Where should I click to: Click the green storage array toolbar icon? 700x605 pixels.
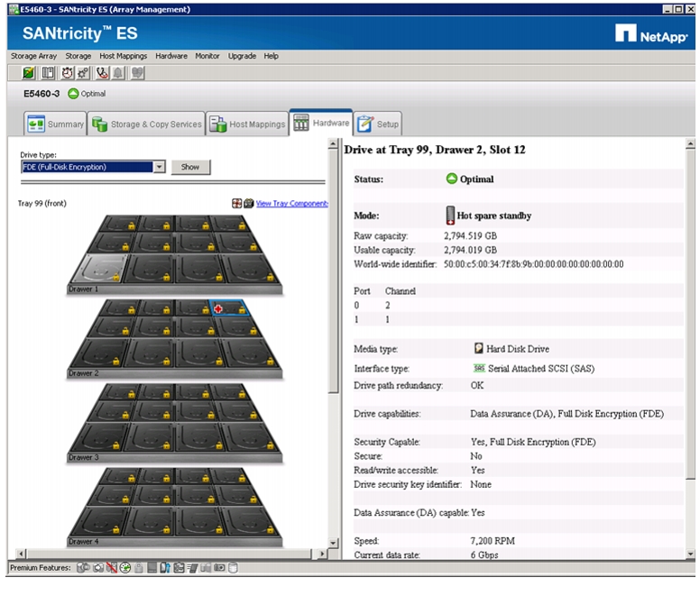(28, 73)
